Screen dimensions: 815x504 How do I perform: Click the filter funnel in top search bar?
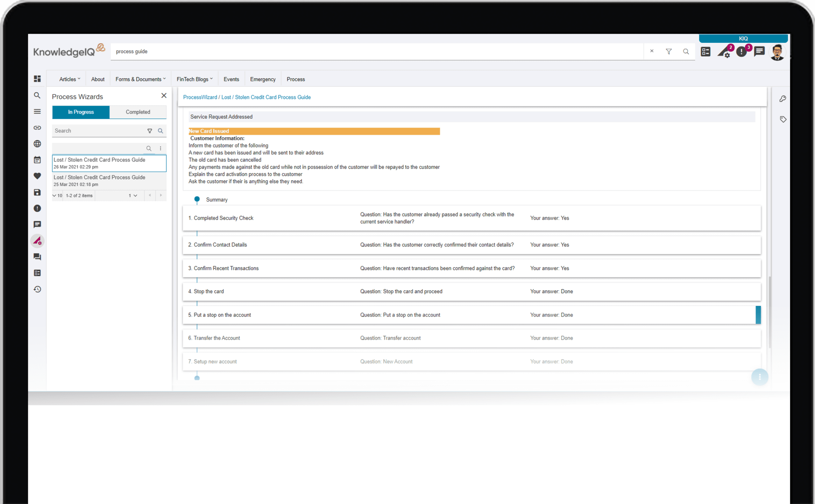669,51
